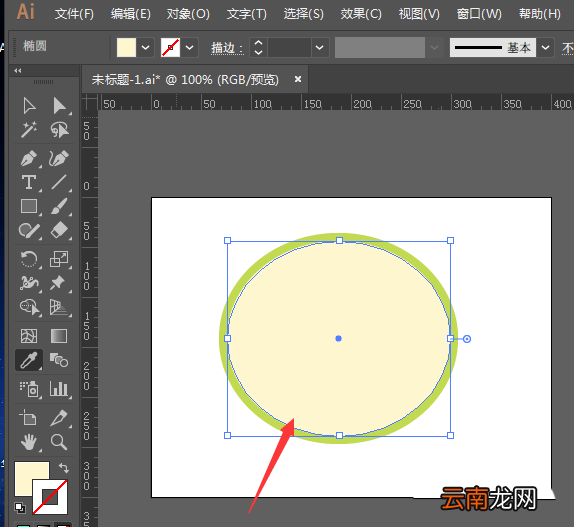Activate the Artboard tool

(28, 417)
